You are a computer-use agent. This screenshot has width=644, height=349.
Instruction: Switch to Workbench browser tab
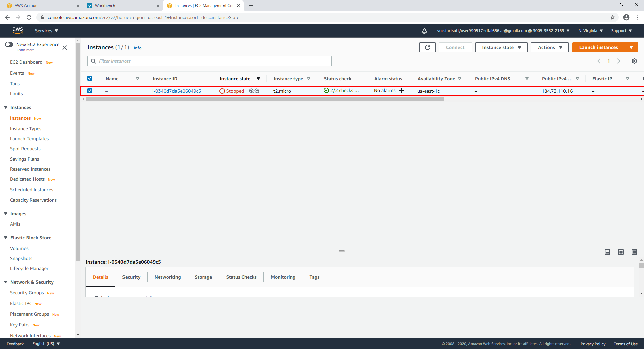point(123,6)
